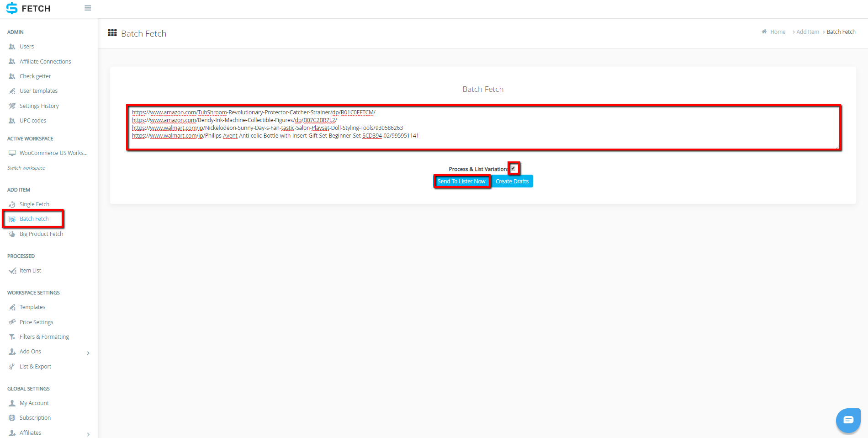Click the Bendy-Ink-Machine Amazon URL line
The image size is (868, 438).
234,120
